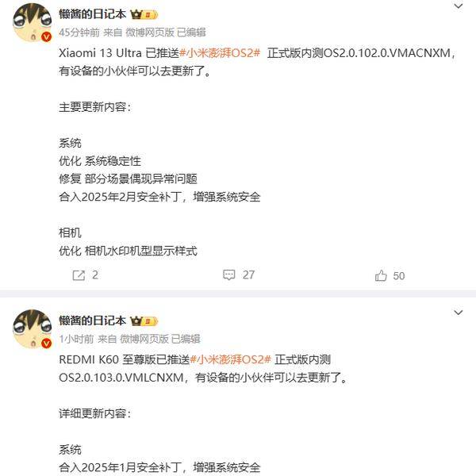The height and width of the screenshot is (476, 476).
Task: Open the second post author's avatar
Action: (33, 328)
